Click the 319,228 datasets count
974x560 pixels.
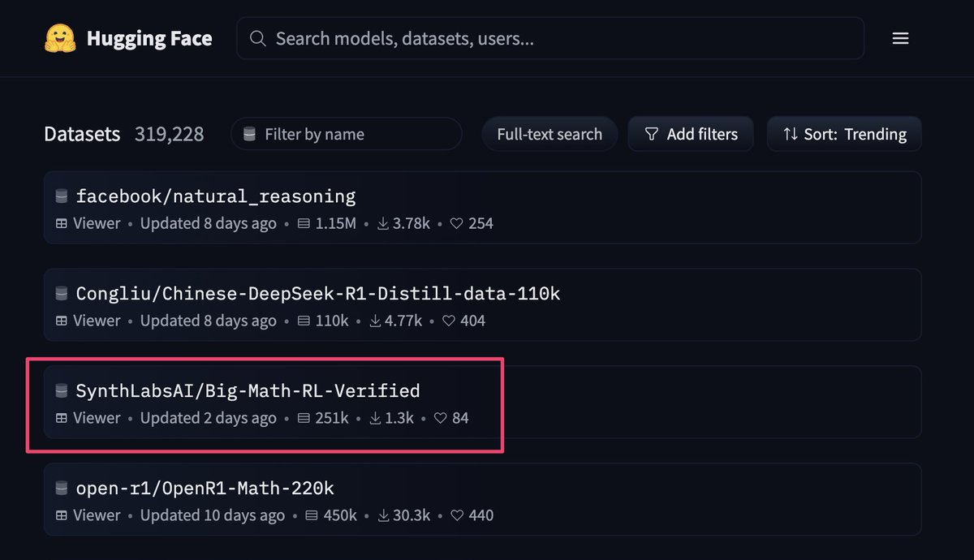[169, 134]
